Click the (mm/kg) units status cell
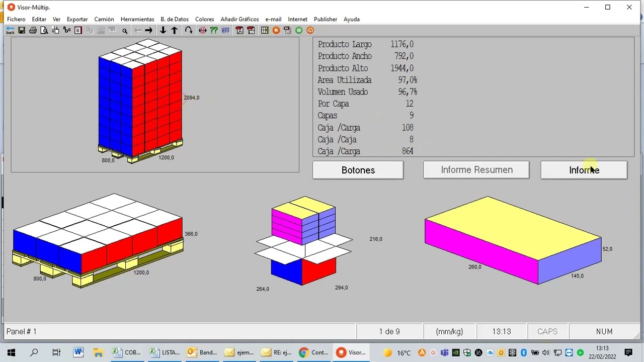 coord(449,331)
